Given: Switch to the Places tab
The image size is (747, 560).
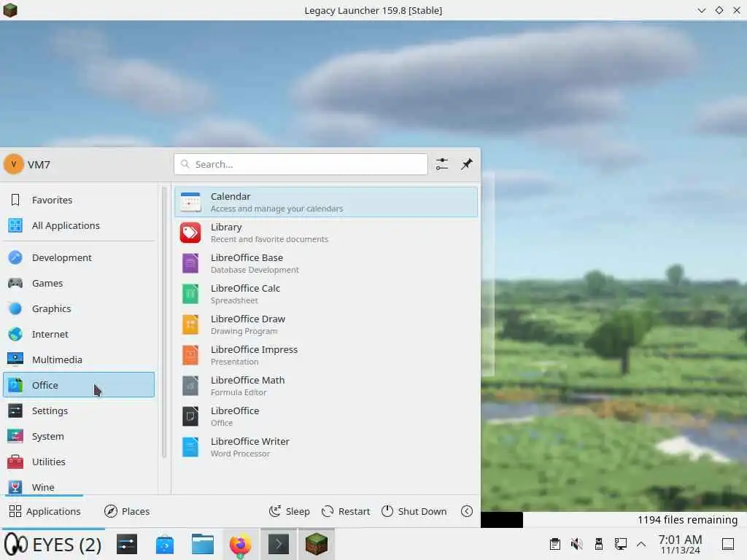Looking at the screenshot, I should click(127, 511).
